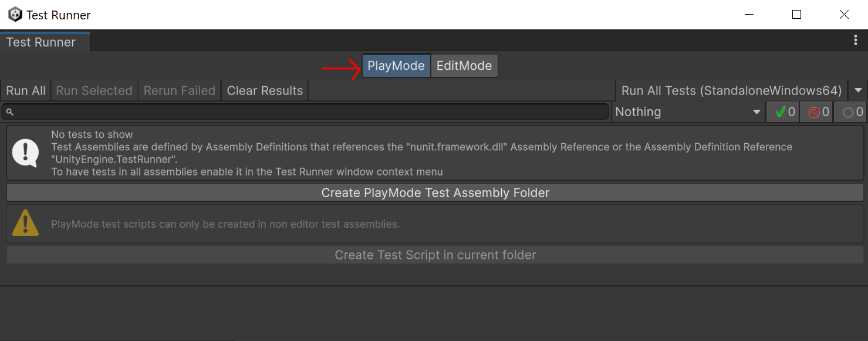The height and width of the screenshot is (341, 868).
Task: Click the yellow warning triangle icon
Action: [x=25, y=223]
